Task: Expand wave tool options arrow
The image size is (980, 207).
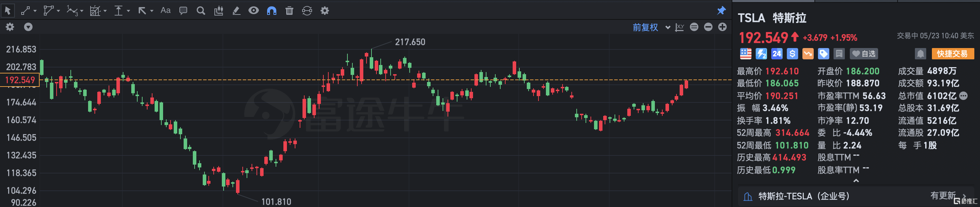Action: [81, 11]
